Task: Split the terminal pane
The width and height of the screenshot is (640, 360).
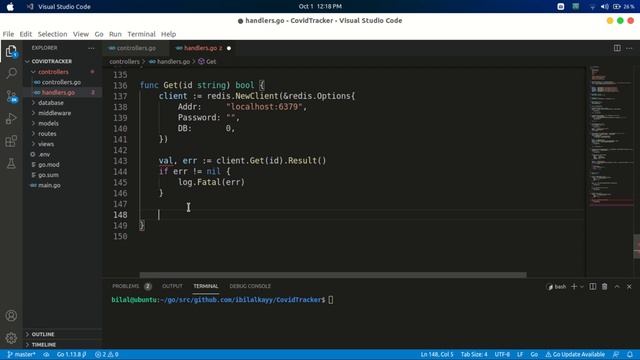Action: (593, 287)
